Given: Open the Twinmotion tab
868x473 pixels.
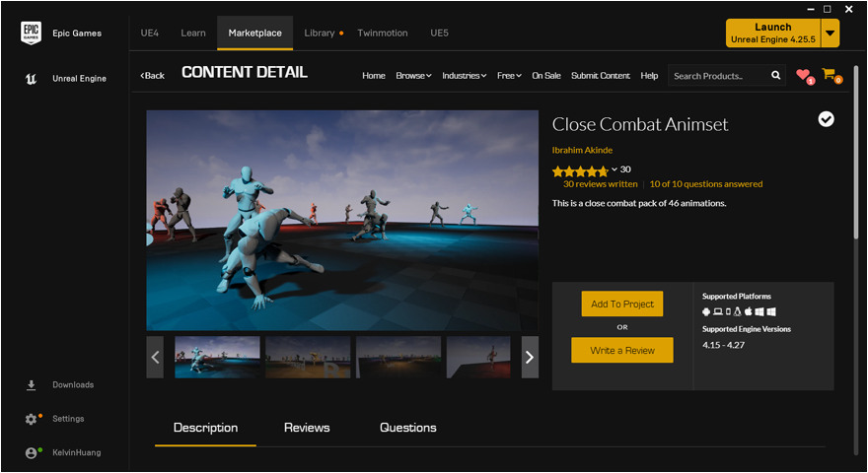Looking at the screenshot, I should [x=383, y=34].
